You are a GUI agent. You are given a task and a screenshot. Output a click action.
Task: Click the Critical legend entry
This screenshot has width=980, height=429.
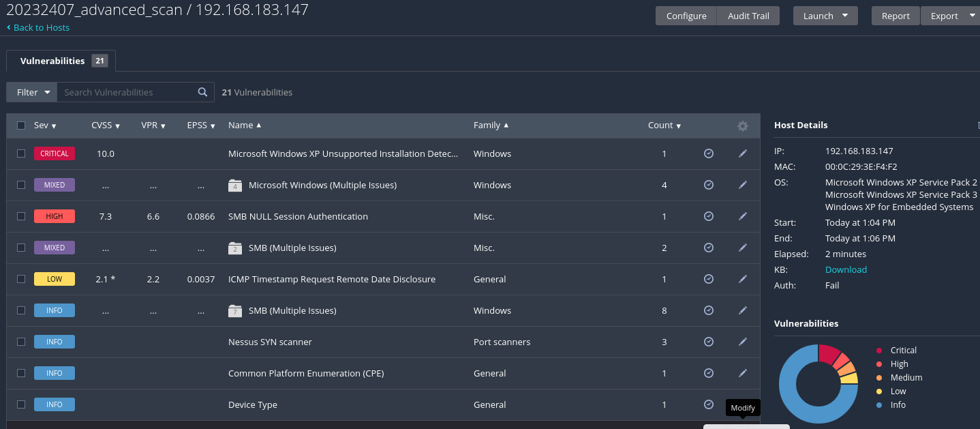[x=897, y=350]
